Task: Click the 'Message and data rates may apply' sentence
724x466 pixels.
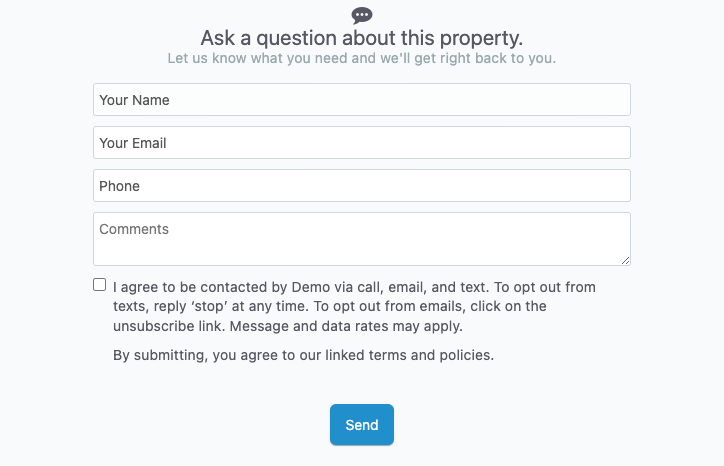Action: click(346, 326)
